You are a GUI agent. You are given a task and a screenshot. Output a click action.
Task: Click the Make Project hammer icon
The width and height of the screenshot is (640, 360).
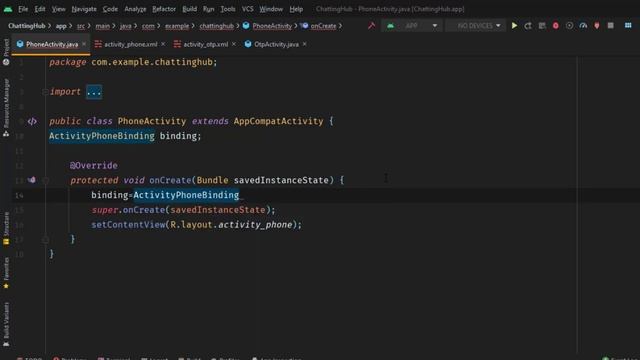[371, 26]
